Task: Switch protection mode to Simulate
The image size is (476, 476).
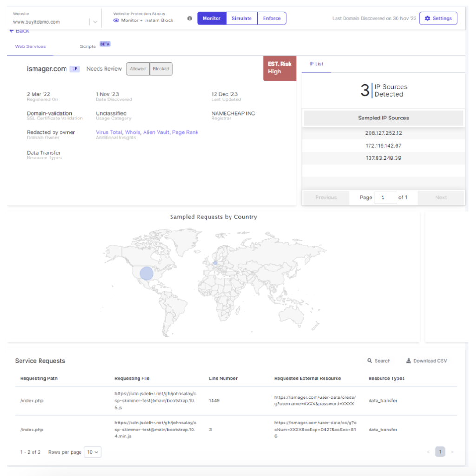Action: [x=242, y=18]
